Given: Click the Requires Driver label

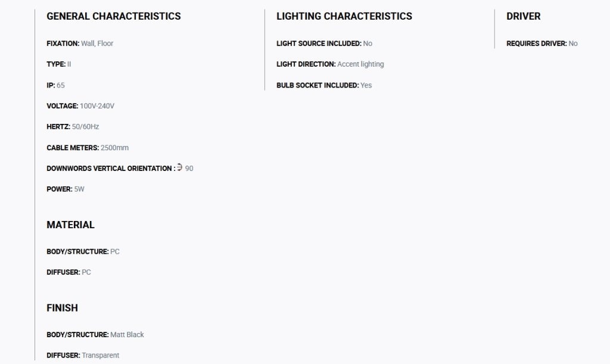Looking at the screenshot, I should 537,43.
